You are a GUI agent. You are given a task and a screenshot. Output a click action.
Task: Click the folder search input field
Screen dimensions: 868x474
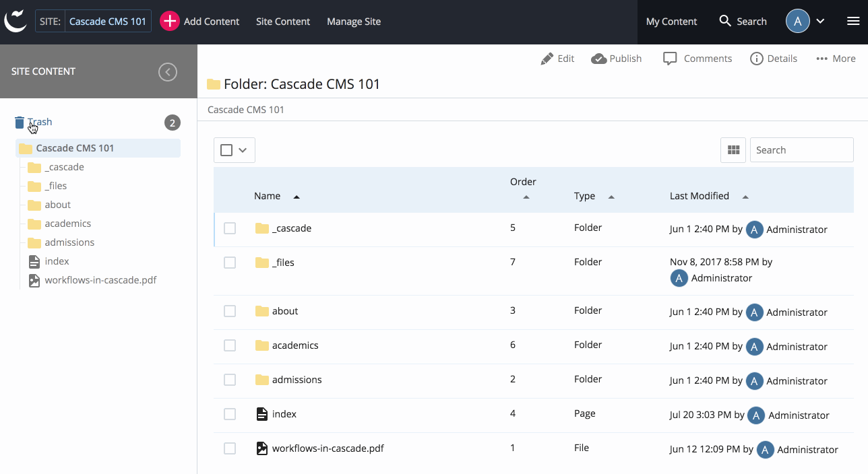coord(802,150)
